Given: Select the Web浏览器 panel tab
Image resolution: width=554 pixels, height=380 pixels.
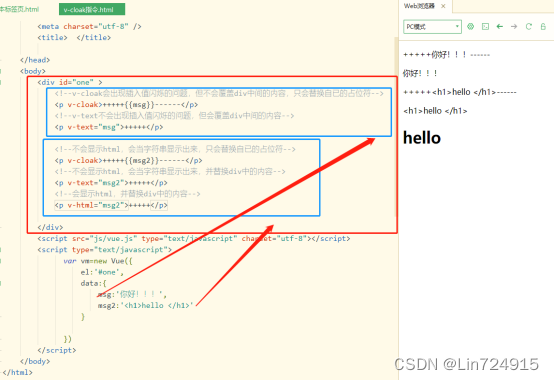Looking at the screenshot, I should [419, 6].
